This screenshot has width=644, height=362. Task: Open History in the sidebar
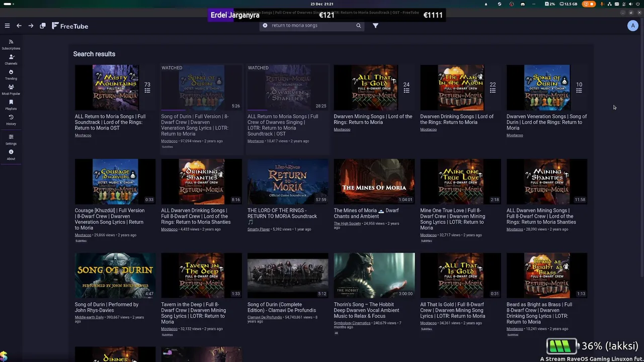11,120
